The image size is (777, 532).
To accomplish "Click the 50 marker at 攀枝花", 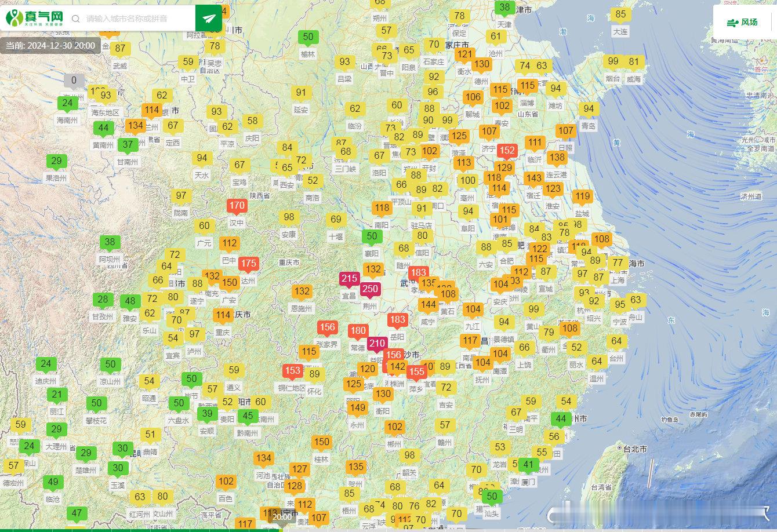I will [96, 403].
